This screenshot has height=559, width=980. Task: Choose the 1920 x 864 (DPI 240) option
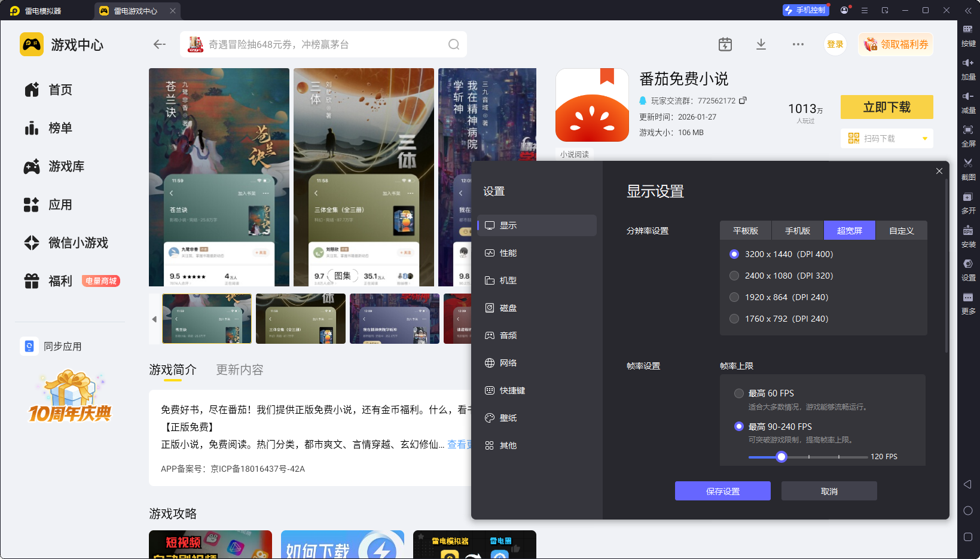734,297
